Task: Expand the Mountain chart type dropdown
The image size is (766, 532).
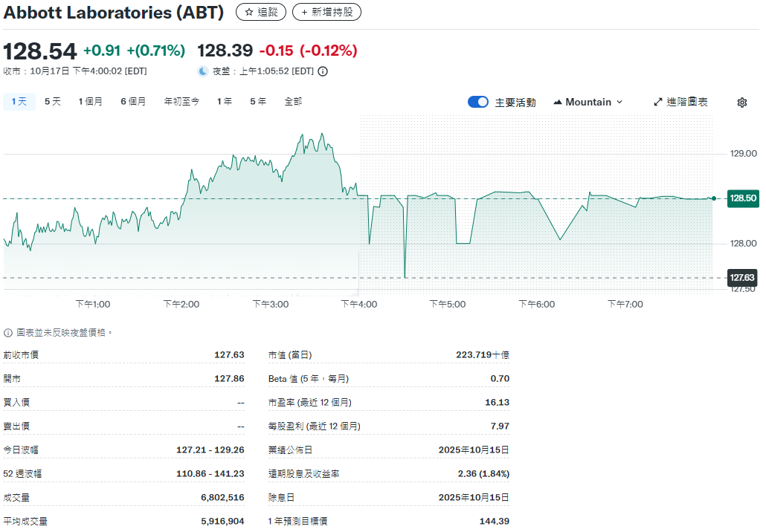Action: pos(588,102)
